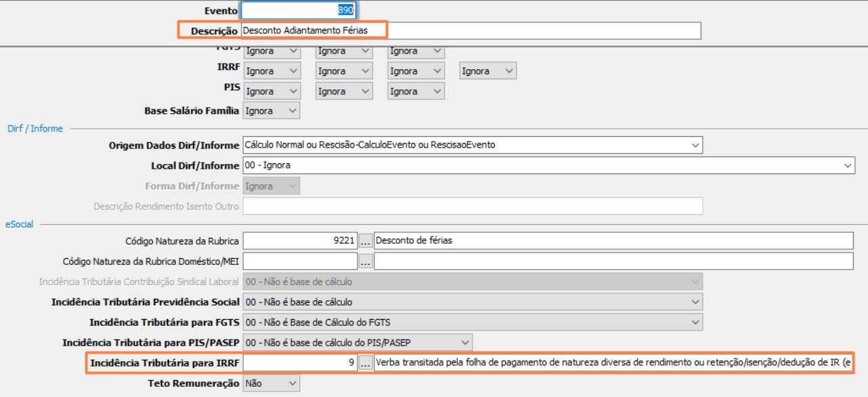
Task: Click the Código Natureza da Rubrica code field
Action: [x=299, y=241]
